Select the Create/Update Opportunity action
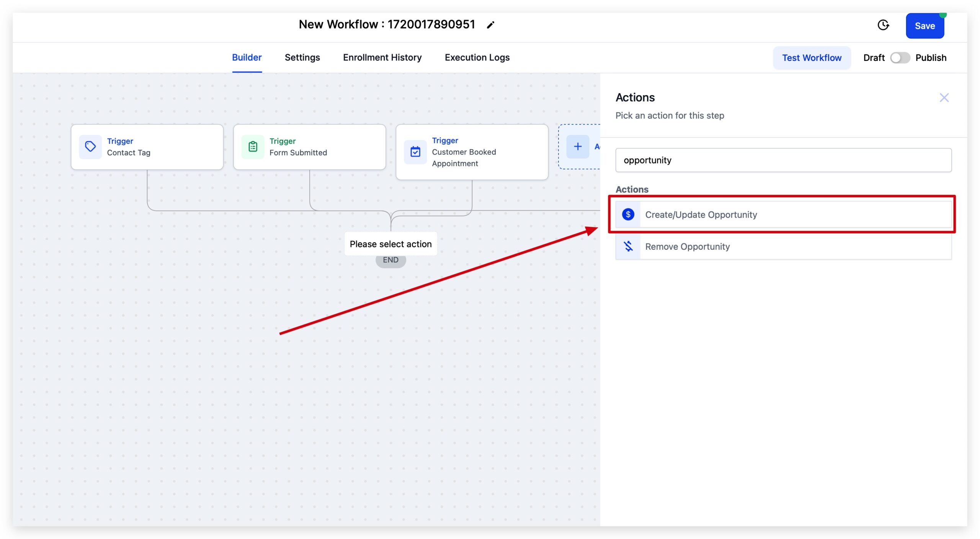The image size is (980, 539). 739,215
